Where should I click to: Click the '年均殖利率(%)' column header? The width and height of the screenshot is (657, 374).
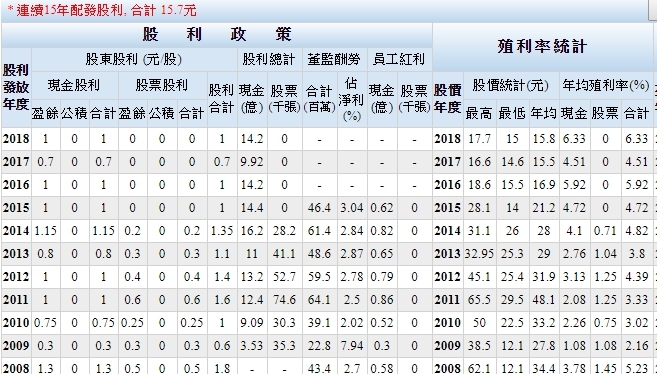[x=606, y=85]
